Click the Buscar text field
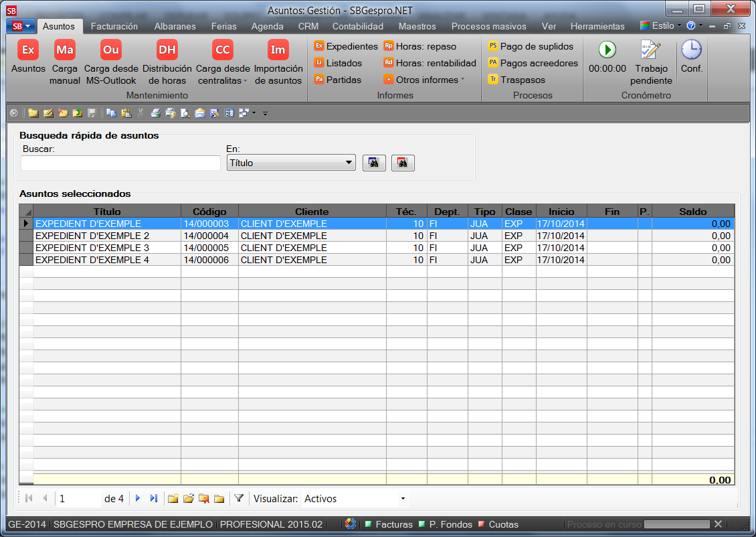The width and height of the screenshot is (756, 537). click(x=120, y=163)
